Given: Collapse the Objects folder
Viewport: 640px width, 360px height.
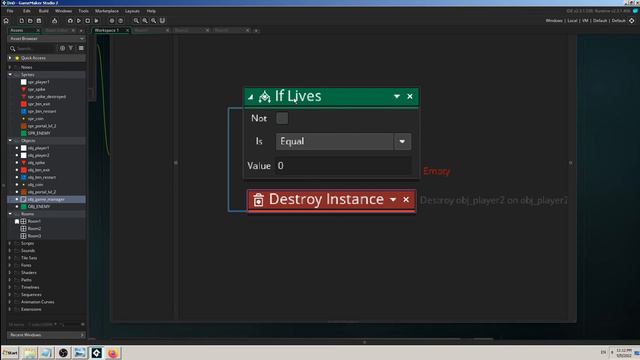Looking at the screenshot, I should click(x=10, y=140).
